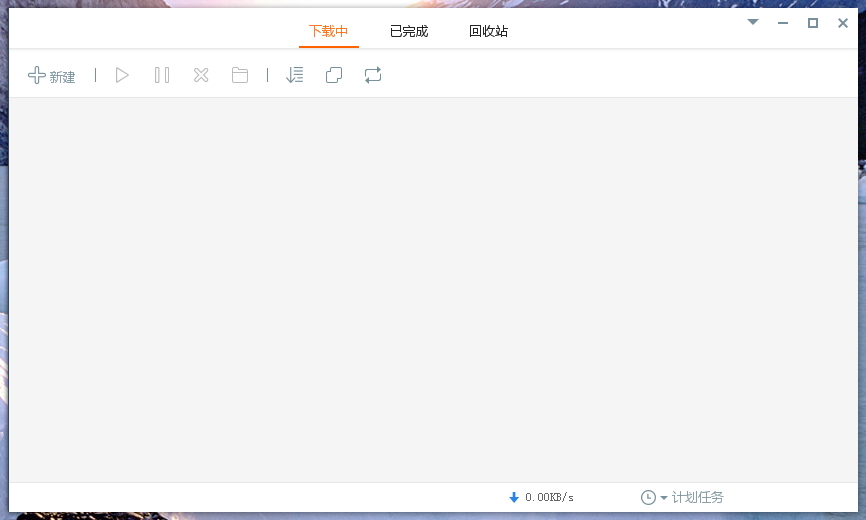Viewport: 866px width, 520px height.
Task: Click the 0.00KB/s speed text
Action: point(549,497)
